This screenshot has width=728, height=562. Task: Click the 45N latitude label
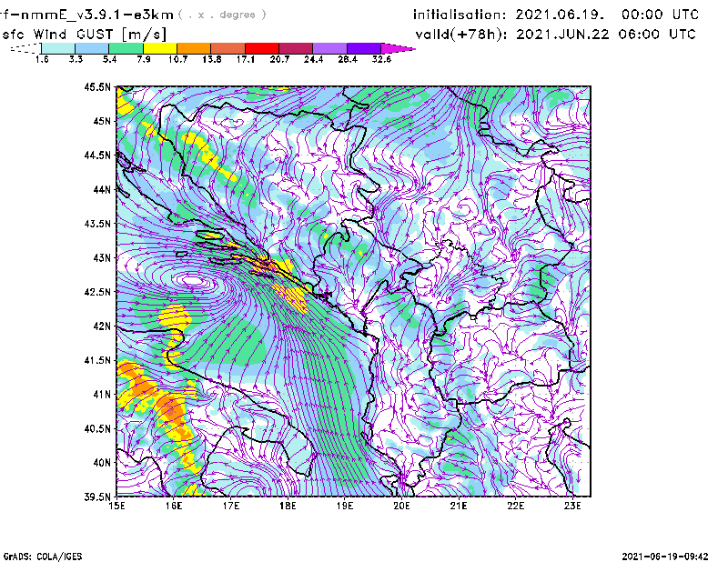(x=102, y=121)
